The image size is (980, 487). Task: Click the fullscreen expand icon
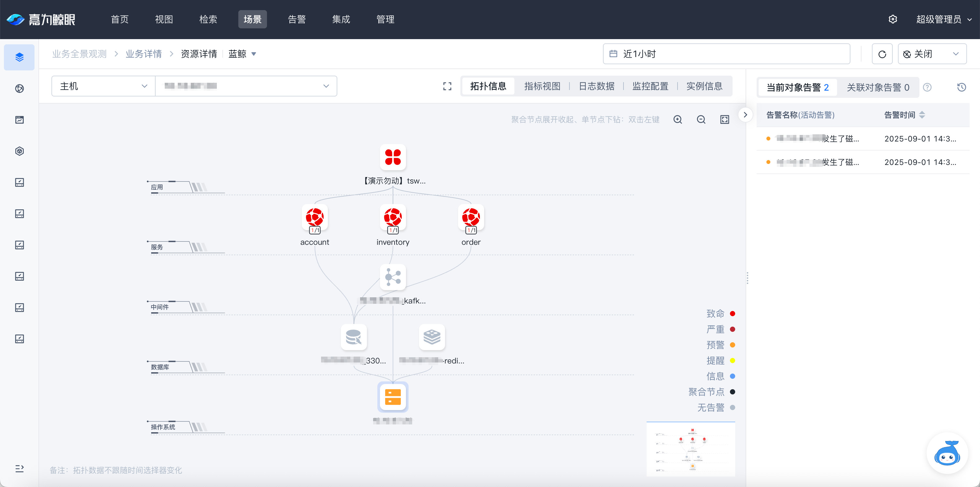[447, 86]
